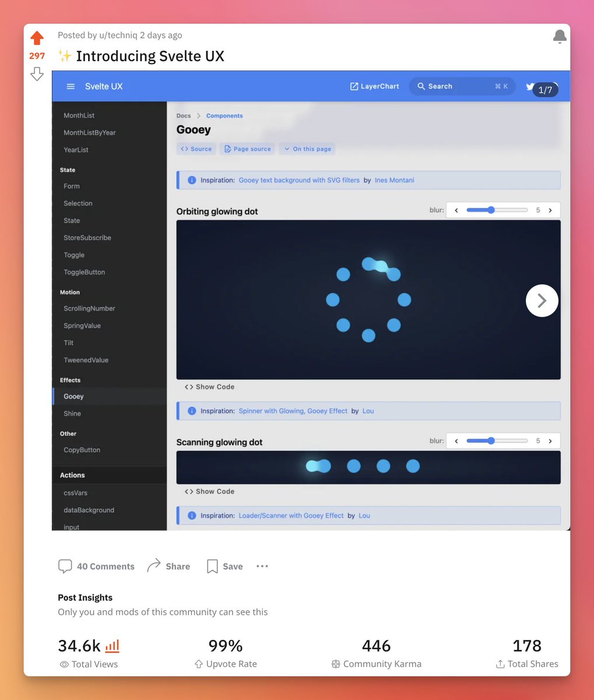Select MonthListByYear in the sidebar
This screenshot has height=700, width=594.
click(x=90, y=132)
